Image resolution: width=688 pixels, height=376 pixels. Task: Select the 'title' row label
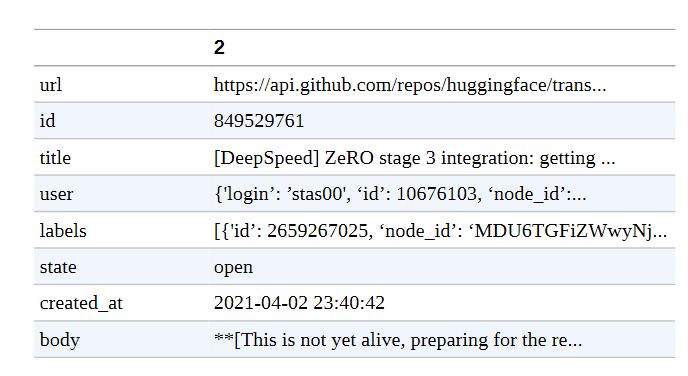click(x=55, y=158)
